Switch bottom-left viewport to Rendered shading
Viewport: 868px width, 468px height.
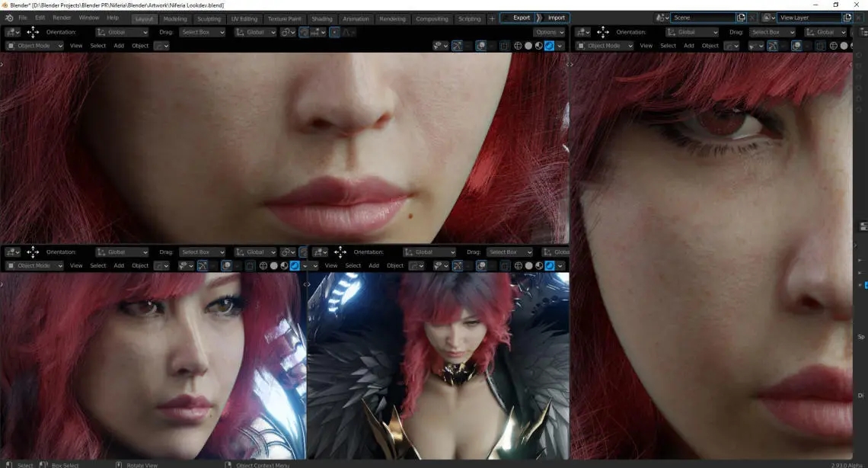point(295,266)
